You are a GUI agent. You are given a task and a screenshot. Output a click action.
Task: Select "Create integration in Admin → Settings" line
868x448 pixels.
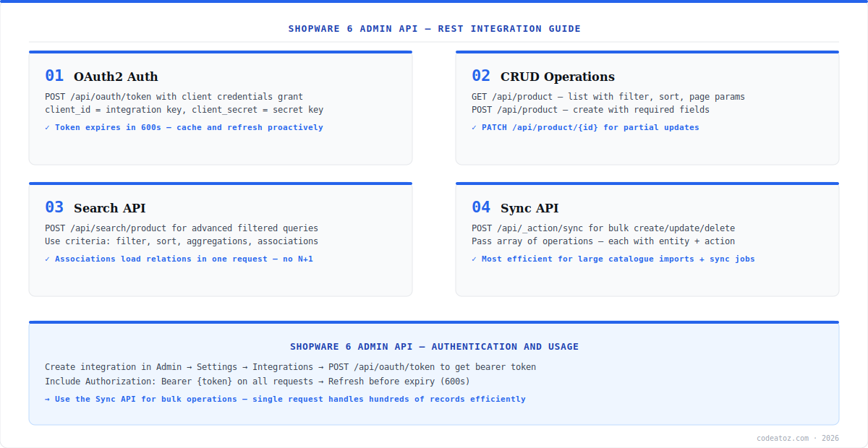[291, 367]
